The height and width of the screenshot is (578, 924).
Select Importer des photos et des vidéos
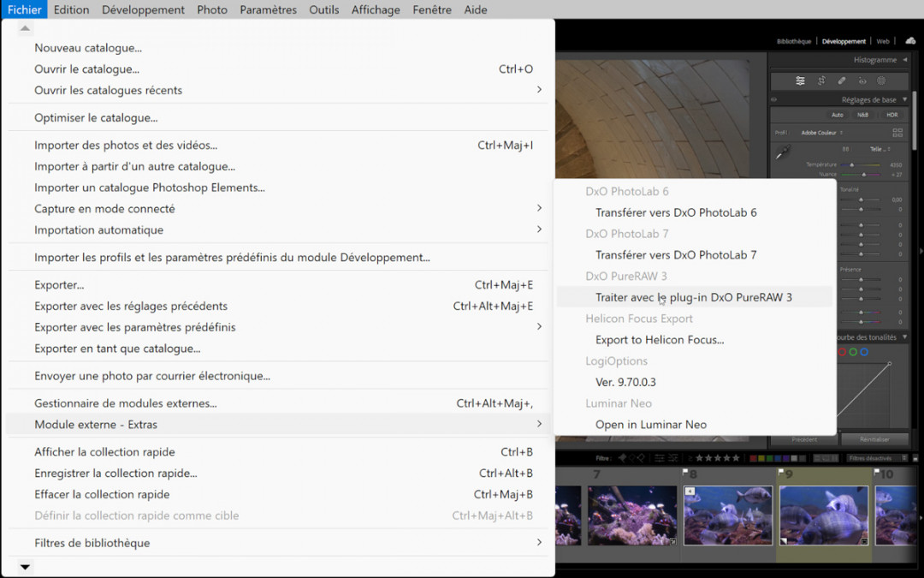point(277,145)
